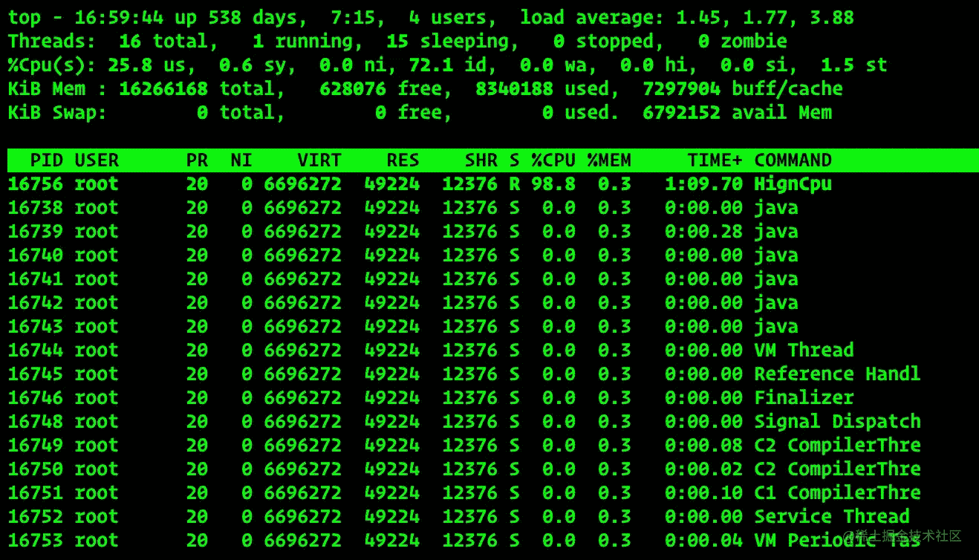Select the Finalizer thread entry
The width and height of the screenshot is (979, 560).
(804, 398)
